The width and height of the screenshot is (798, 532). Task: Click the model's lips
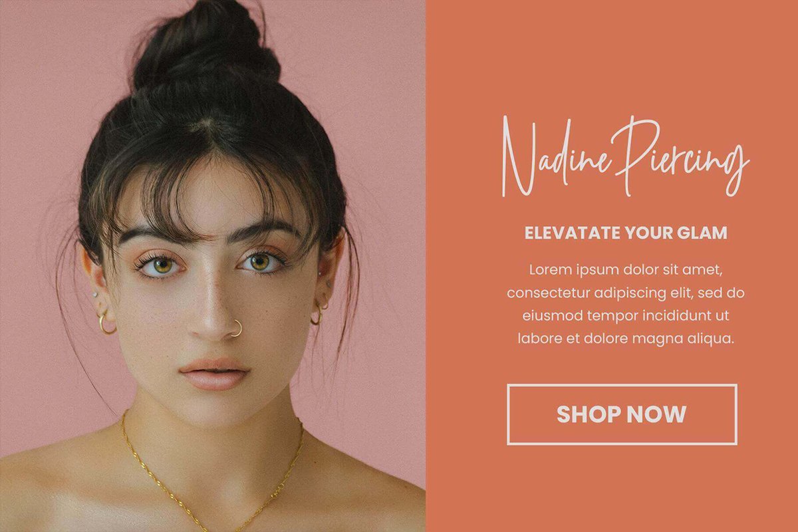pos(213,374)
